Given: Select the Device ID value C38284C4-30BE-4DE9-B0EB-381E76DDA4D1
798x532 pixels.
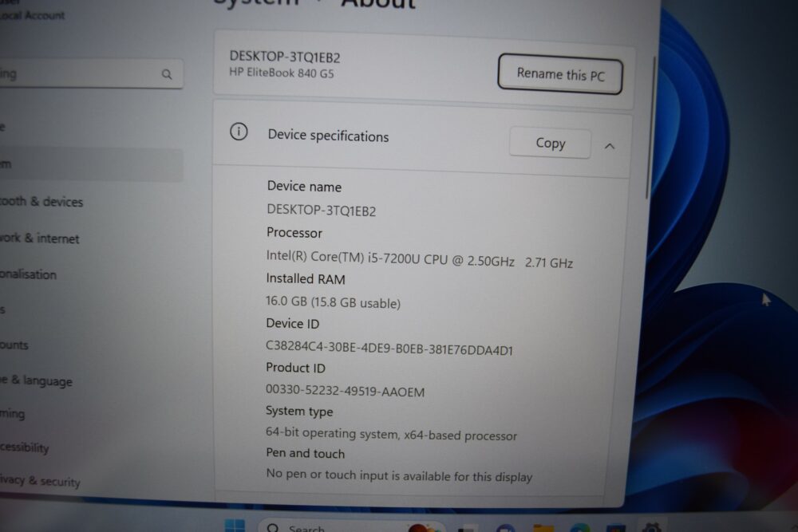Looking at the screenshot, I should click(389, 348).
